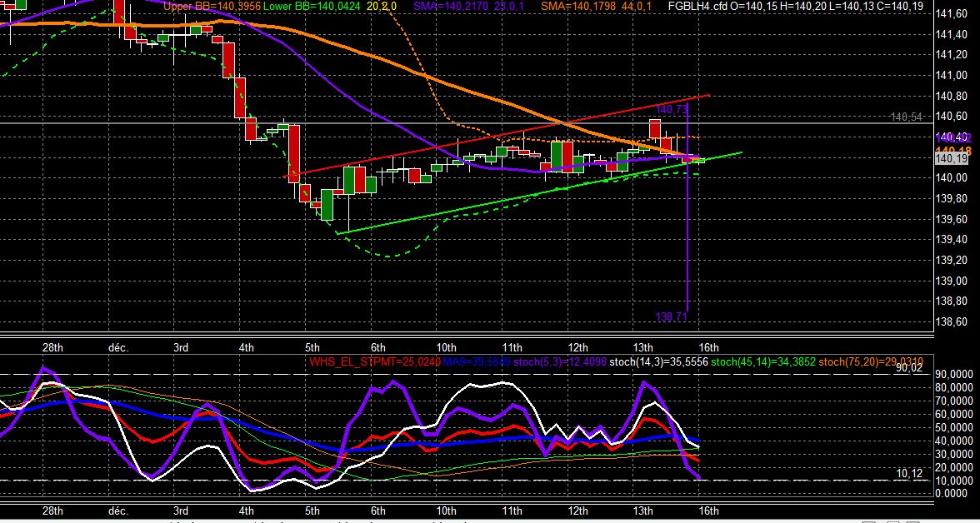980x523 pixels.
Task: Click 60,0000 on the stochastic scale
Action: point(955,414)
